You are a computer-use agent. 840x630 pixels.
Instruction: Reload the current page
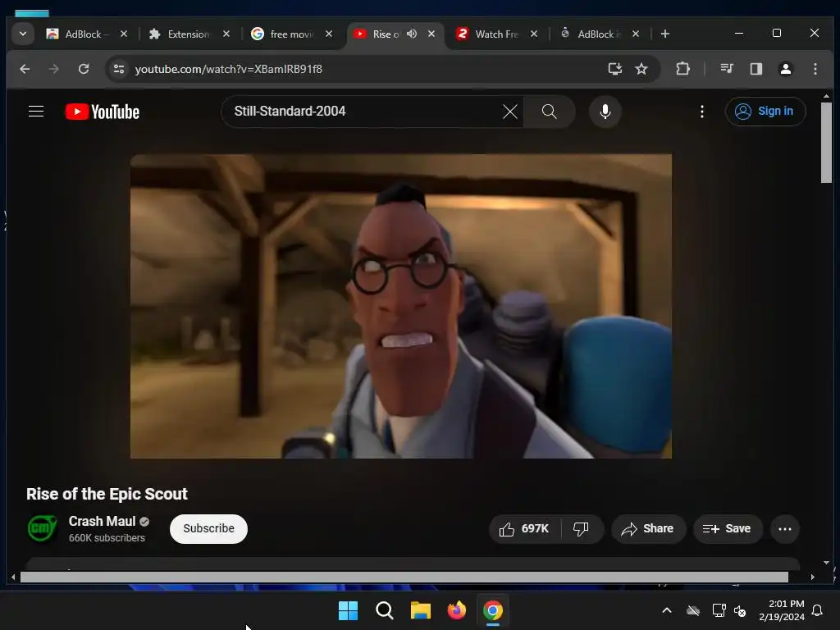[x=84, y=69]
